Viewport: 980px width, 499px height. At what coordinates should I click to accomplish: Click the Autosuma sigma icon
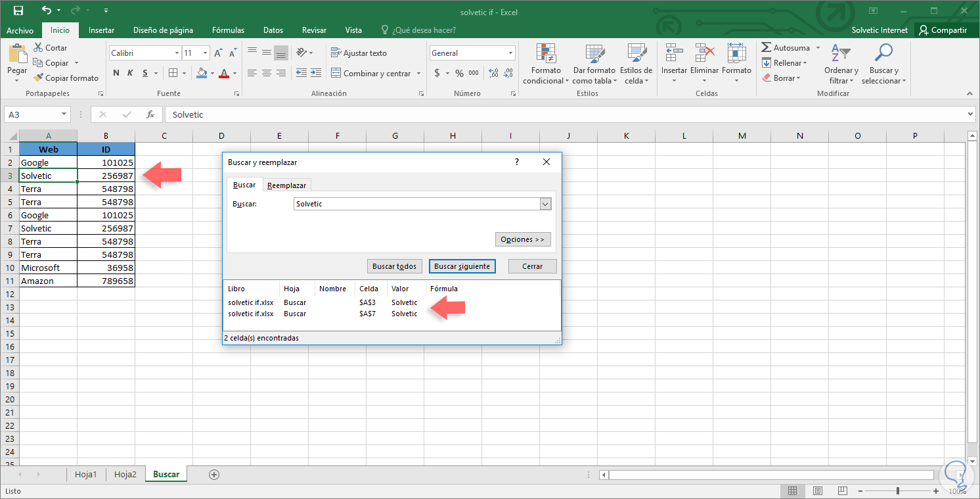(766, 48)
